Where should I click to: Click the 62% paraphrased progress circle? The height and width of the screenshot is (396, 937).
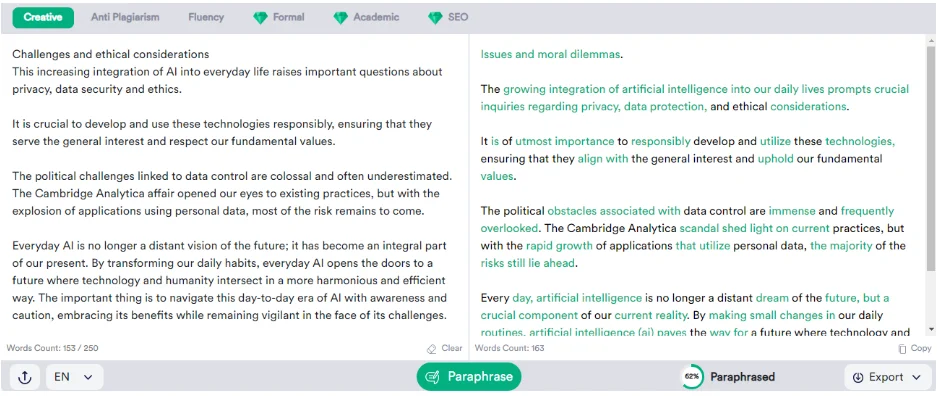pyautogui.click(x=692, y=377)
